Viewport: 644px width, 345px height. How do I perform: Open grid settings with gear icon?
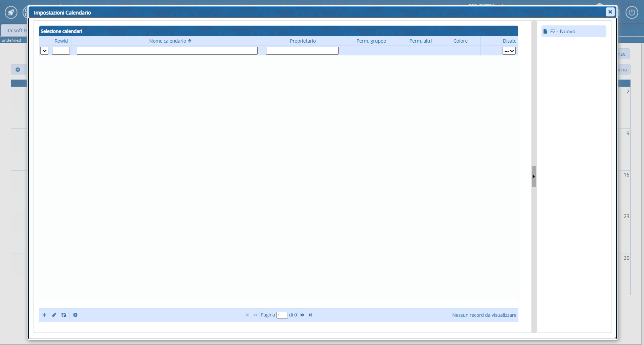coord(75,315)
